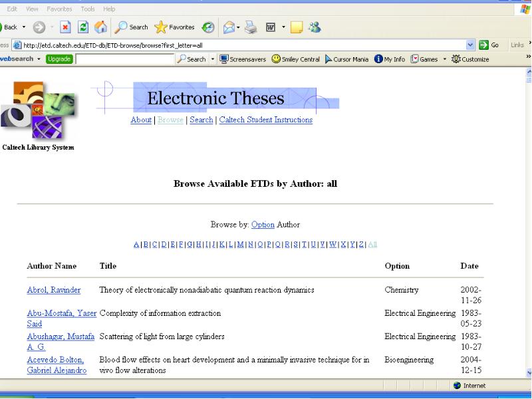Open Smiley Central from the toolbar
The image size is (532, 399).
click(x=296, y=59)
